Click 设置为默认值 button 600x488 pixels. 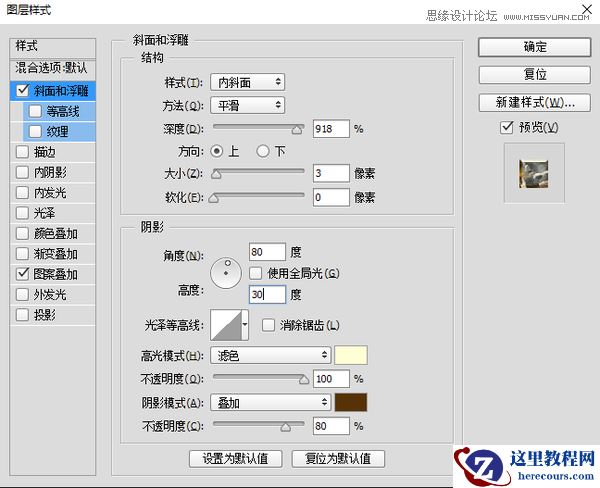(235, 459)
